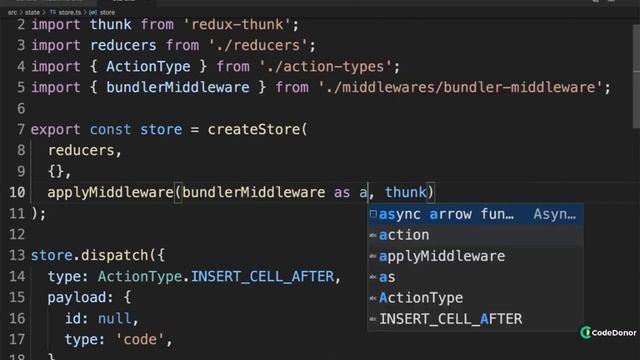Screen dimensions: 640x360
Task: Select the 'as' keyword suggestion
Action: point(476,277)
